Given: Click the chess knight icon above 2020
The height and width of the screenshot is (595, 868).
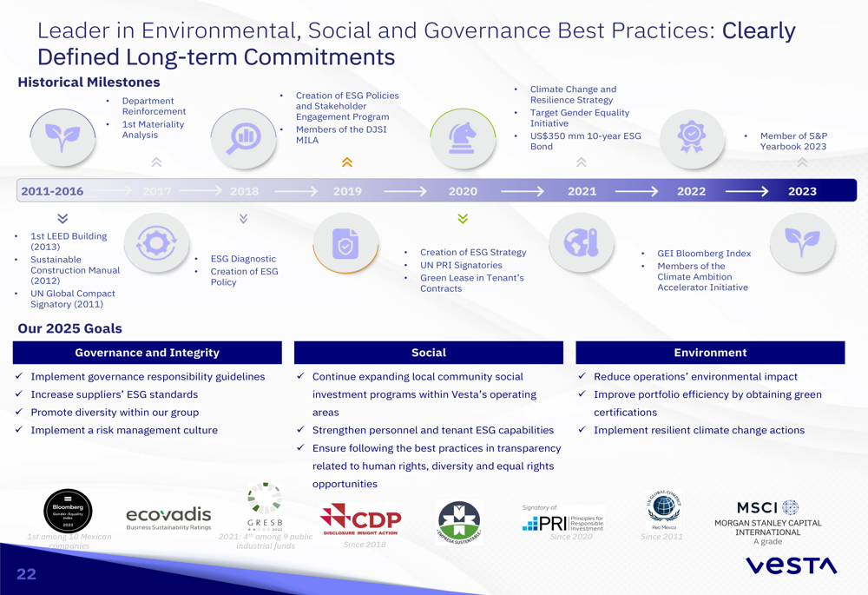Looking at the screenshot, I should [463, 138].
